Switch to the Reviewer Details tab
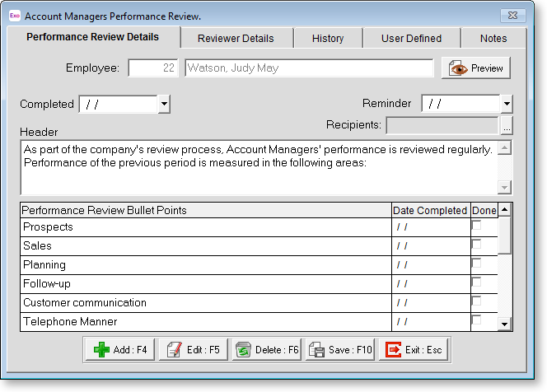Image resolution: width=547 pixels, height=392 pixels. pyautogui.click(x=236, y=38)
